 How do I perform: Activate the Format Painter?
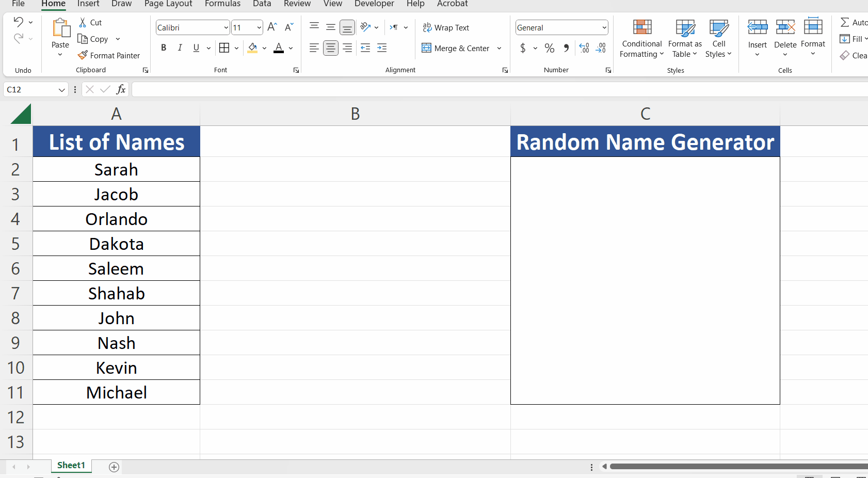point(109,55)
